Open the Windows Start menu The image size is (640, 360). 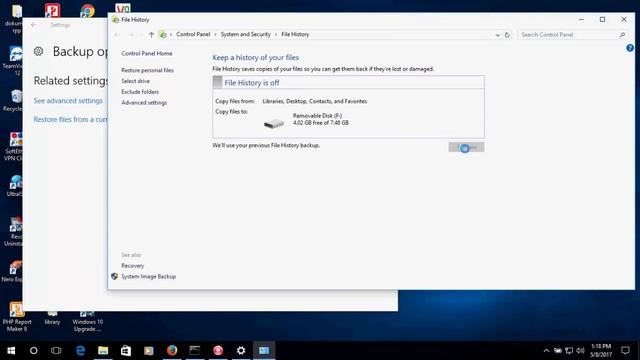pyautogui.click(x=11, y=350)
